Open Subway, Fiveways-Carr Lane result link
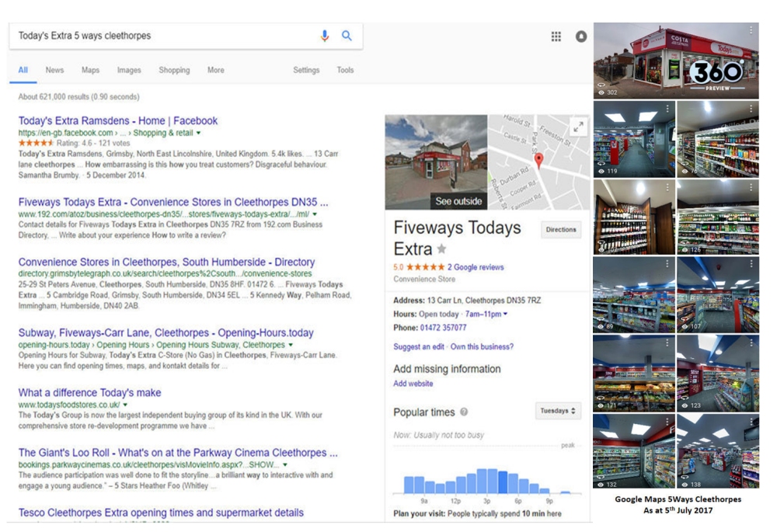Screen dimensions: 777x532 [x=166, y=333]
